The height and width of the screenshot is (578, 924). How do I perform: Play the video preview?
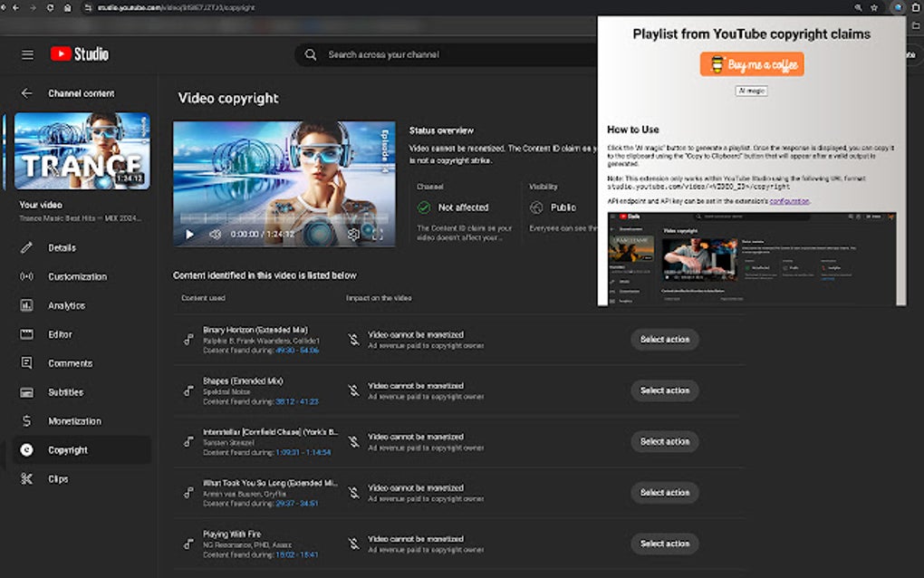(x=189, y=235)
